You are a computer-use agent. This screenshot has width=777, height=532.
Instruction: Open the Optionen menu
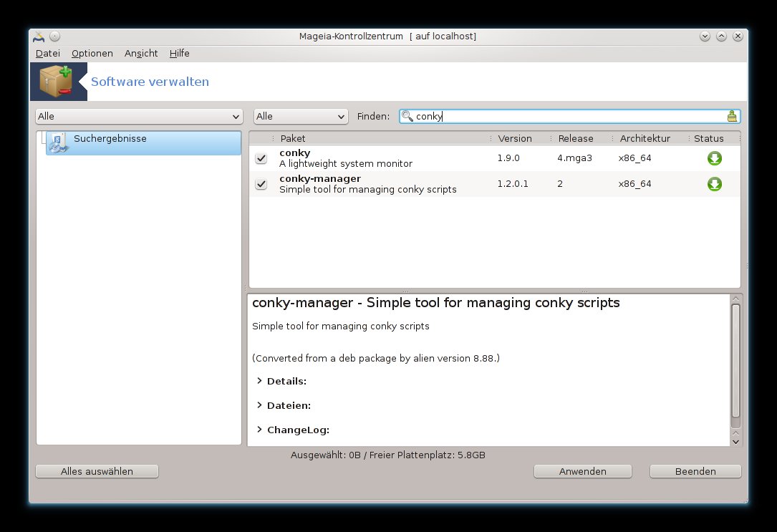click(x=92, y=54)
